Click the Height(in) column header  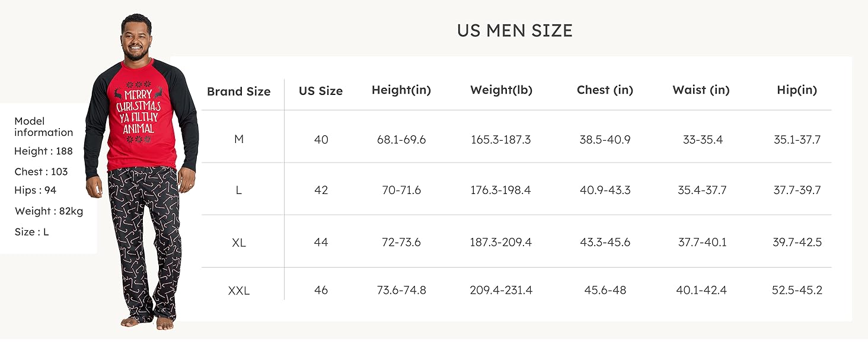(401, 90)
